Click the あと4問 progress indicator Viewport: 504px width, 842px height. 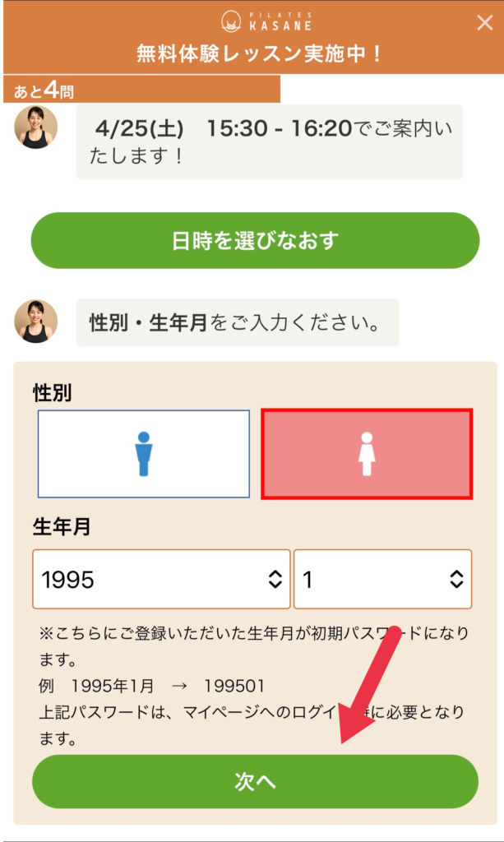coord(45,90)
